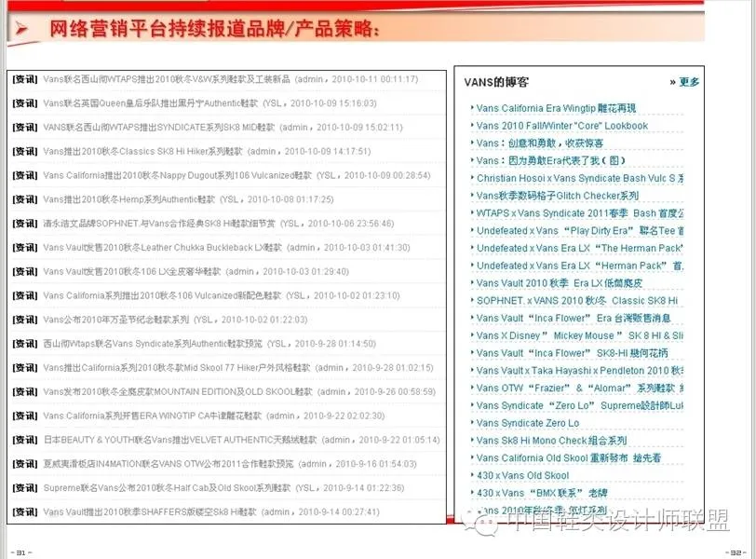Image resolution: width=756 pixels, height=559 pixels.
Task: Open news about Vans联名西山彻WTAPS 2010秋冬V&W
Action: [x=167, y=79]
